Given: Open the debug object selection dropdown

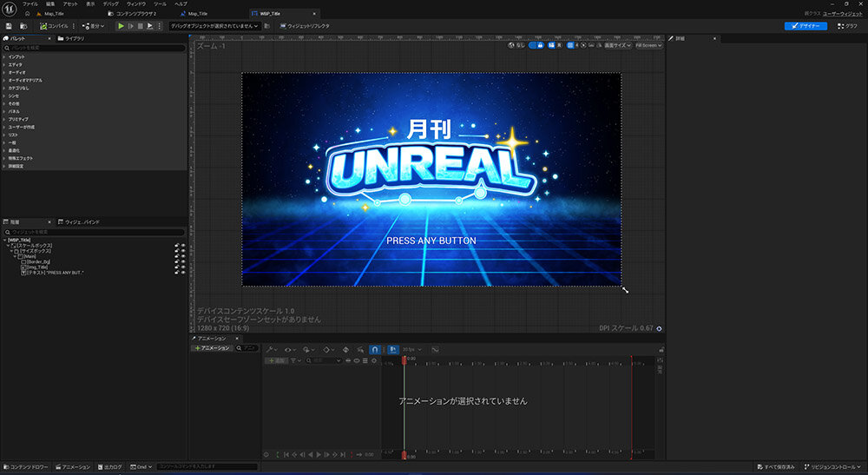Looking at the screenshot, I should (x=214, y=26).
